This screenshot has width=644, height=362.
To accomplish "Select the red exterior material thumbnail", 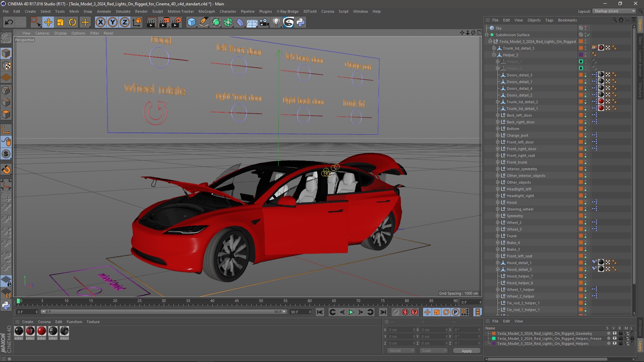I will coord(42,331).
